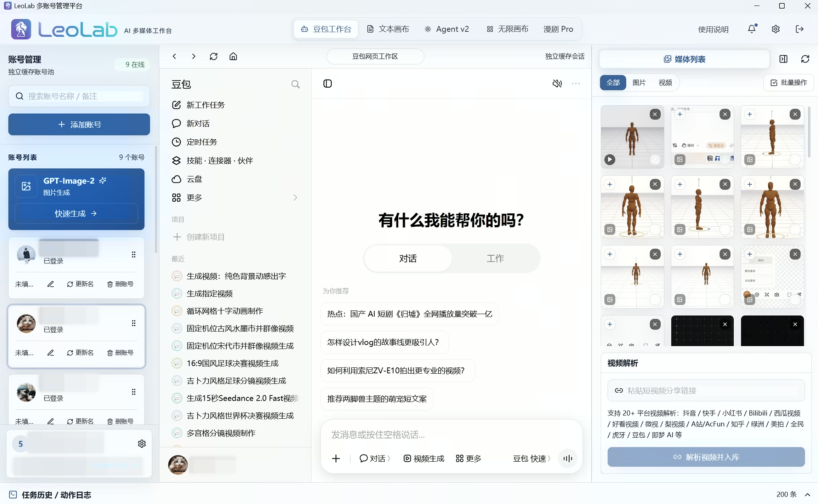Click 解析视频并入库 button
Screen dimensions: 818x504
(706, 457)
